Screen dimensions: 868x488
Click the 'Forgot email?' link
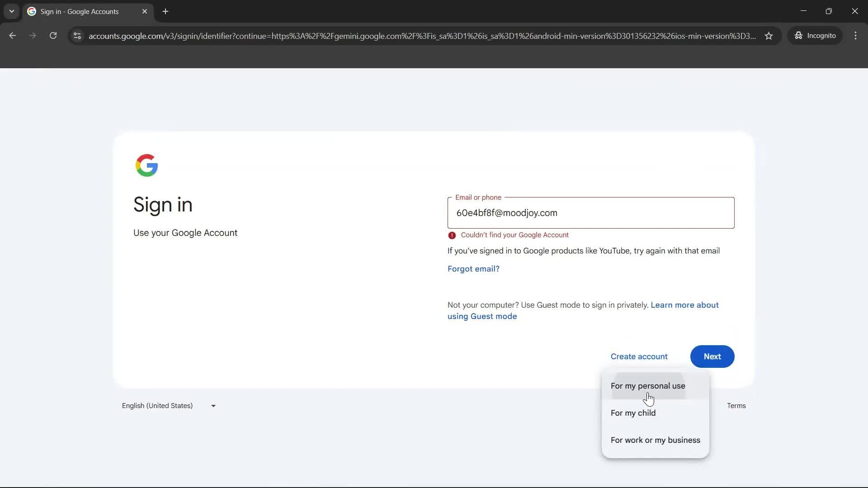point(473,269)
